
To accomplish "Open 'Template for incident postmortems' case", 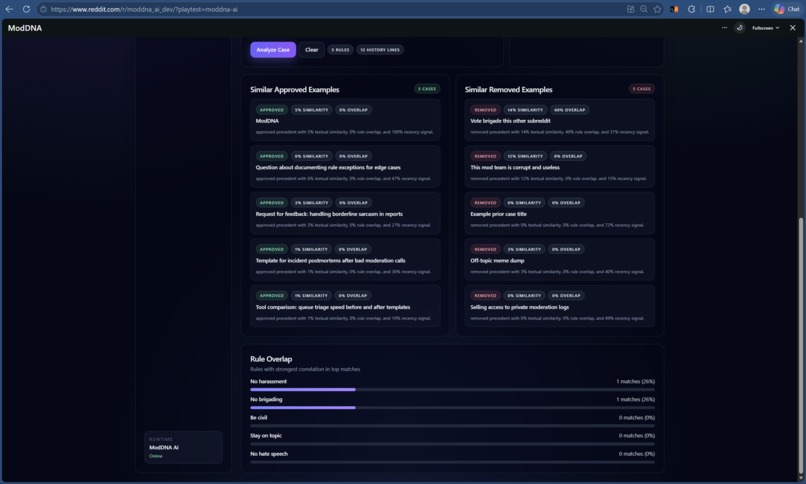I will 345,260.
